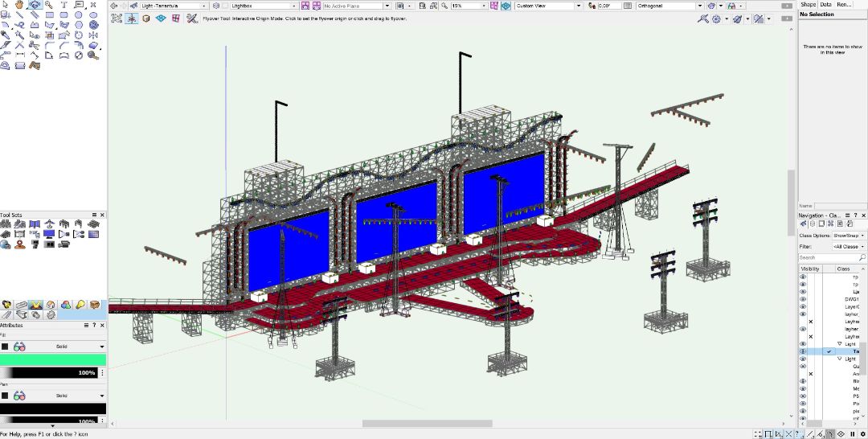Viewport: 868px width, 439px height.
Task: Select the Flyover tool
Action: click(x=35, y=5)
